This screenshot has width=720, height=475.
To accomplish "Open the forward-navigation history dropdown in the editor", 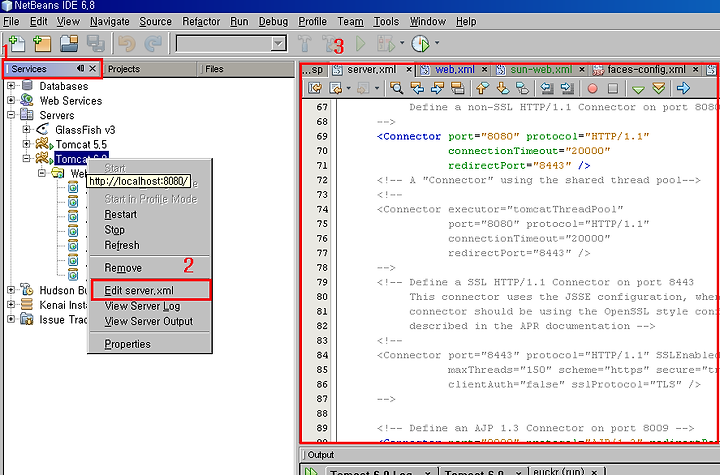I will [x=377, y=88].
